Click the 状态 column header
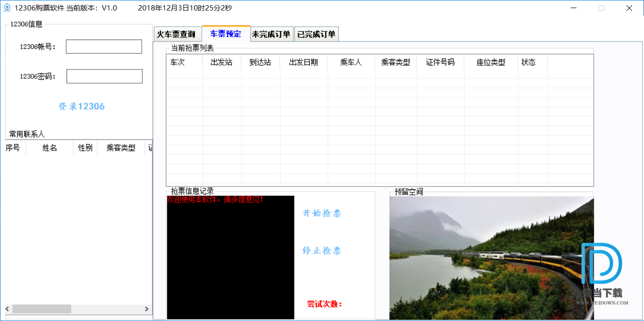 point(533,62)
